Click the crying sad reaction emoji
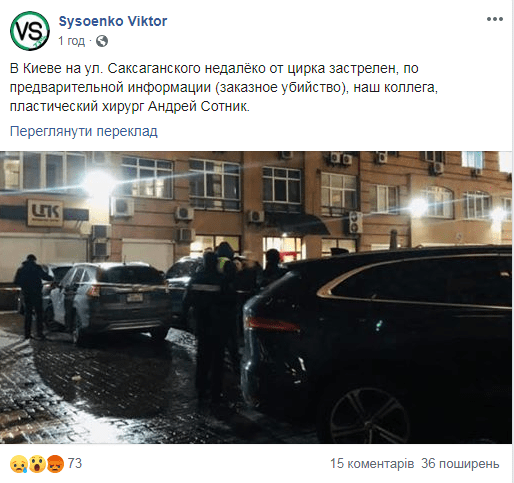Screen dimensions: 514x483 point(19,464)
